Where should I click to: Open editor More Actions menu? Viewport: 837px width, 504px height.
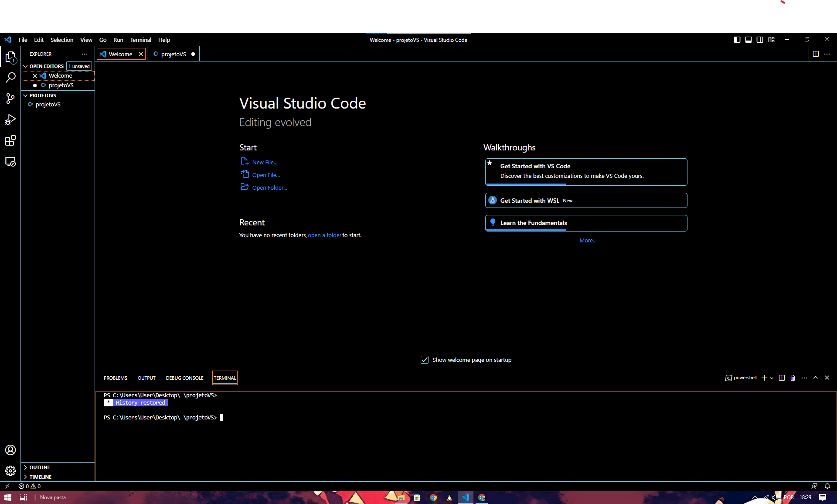click(x=827, y=54)
